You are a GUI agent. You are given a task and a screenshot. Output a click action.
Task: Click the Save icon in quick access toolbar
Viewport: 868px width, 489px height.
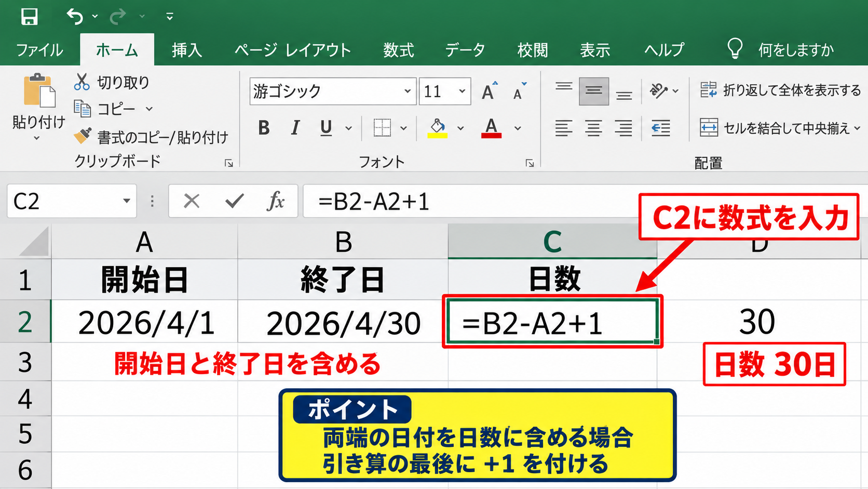[29, 17]
